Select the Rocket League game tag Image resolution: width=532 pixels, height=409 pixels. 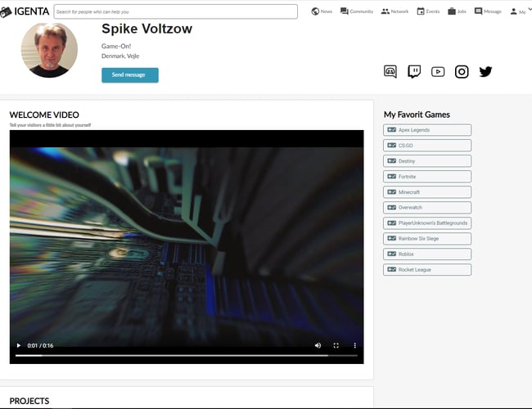tap(426, 270)
